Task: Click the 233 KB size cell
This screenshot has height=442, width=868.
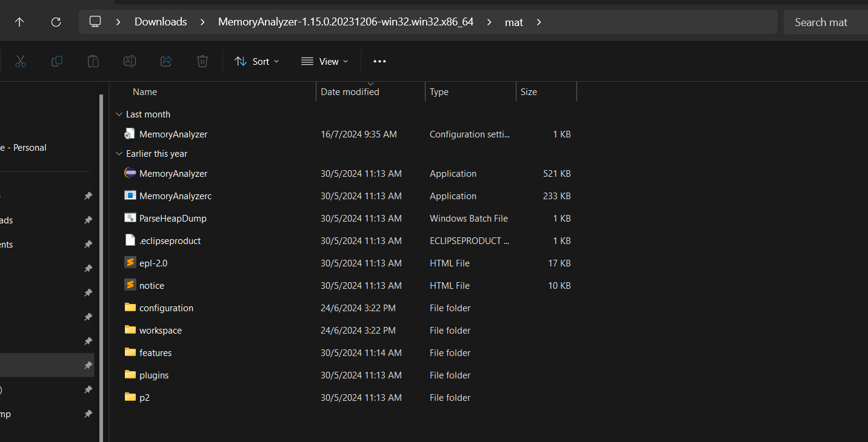Action: pos(557,196)
